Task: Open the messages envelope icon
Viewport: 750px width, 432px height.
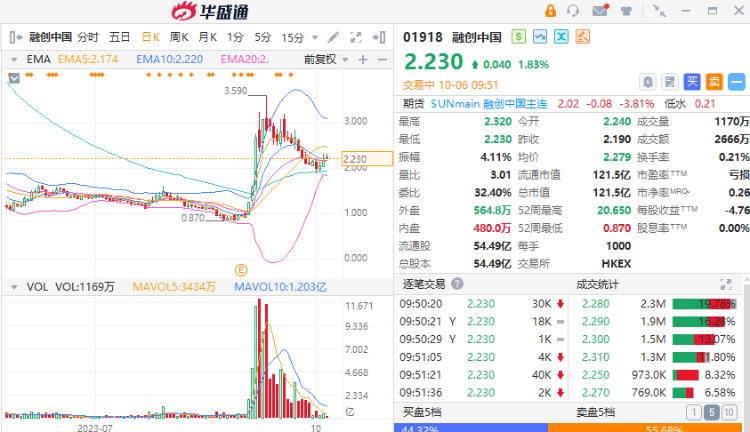Action: pyautogui.click(x=600, y=10)
